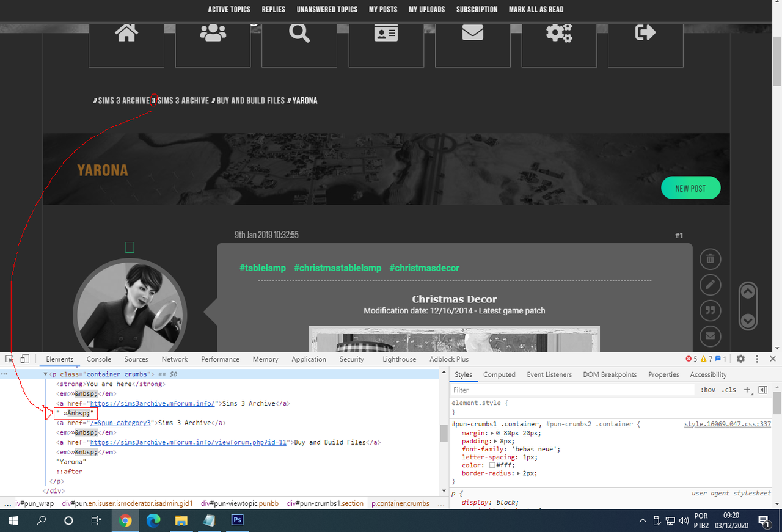Click the New Post button

point(690,188)
